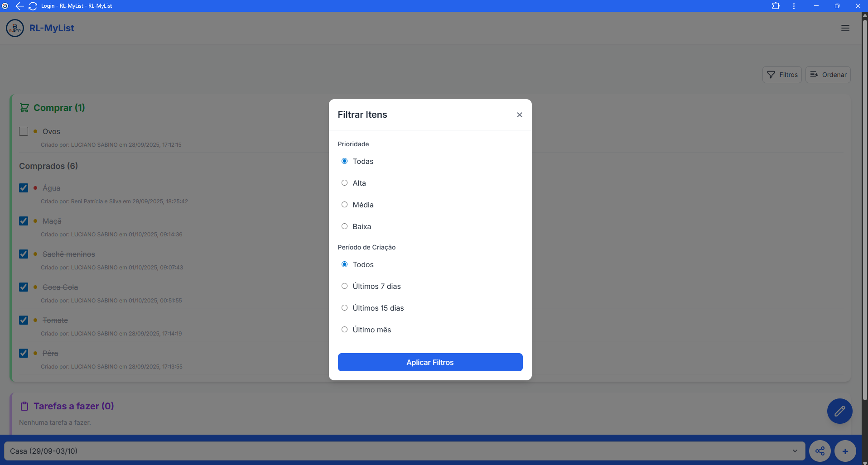Click the browser back arrow

(19, 6)
